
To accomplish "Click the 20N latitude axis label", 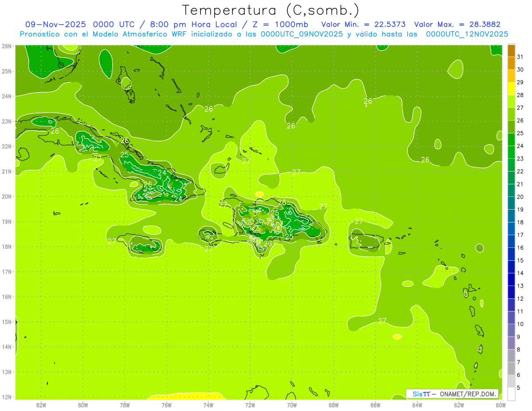I will 7,196.
